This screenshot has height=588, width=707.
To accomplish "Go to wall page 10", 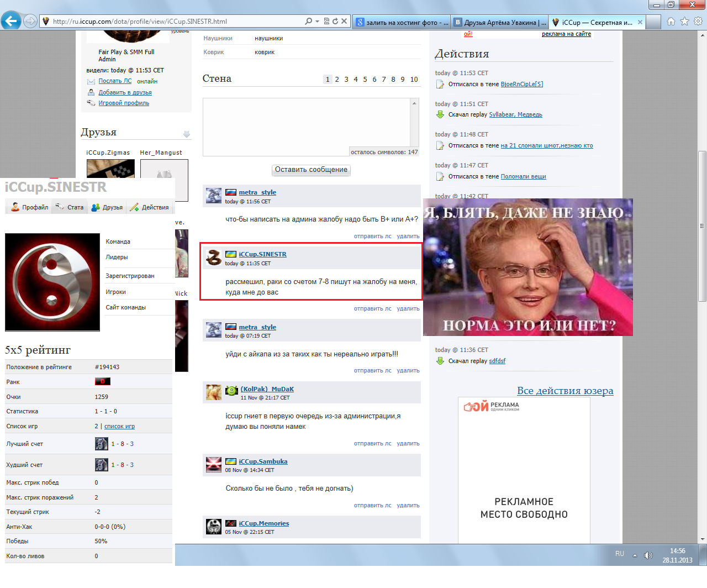I will (x=414, y=80).
